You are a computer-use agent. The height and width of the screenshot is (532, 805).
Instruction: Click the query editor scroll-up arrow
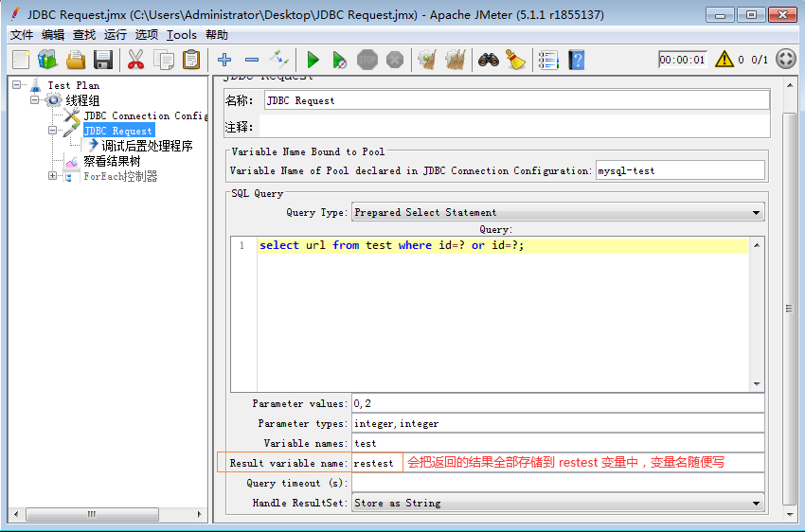tap(757, 245)
